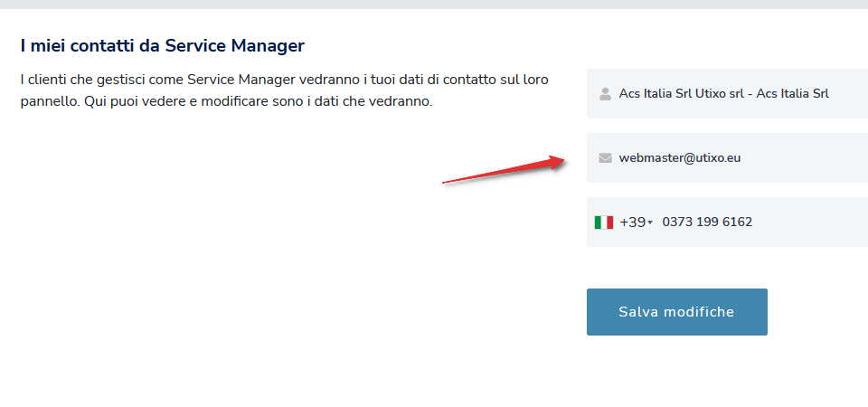Click the word 'pannello' in the description
Image resolution: width=868 pixels, height=407 pixels.
tap(48, 100)
